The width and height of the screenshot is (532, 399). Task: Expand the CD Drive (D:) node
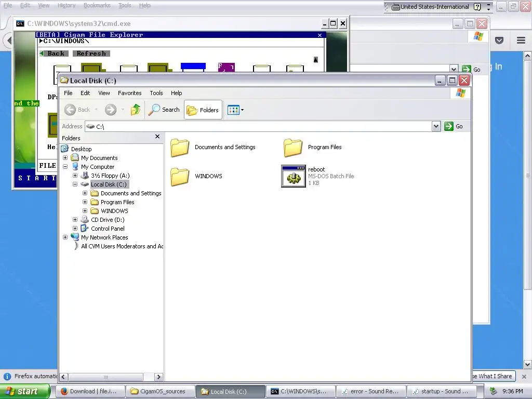(75, 220)
